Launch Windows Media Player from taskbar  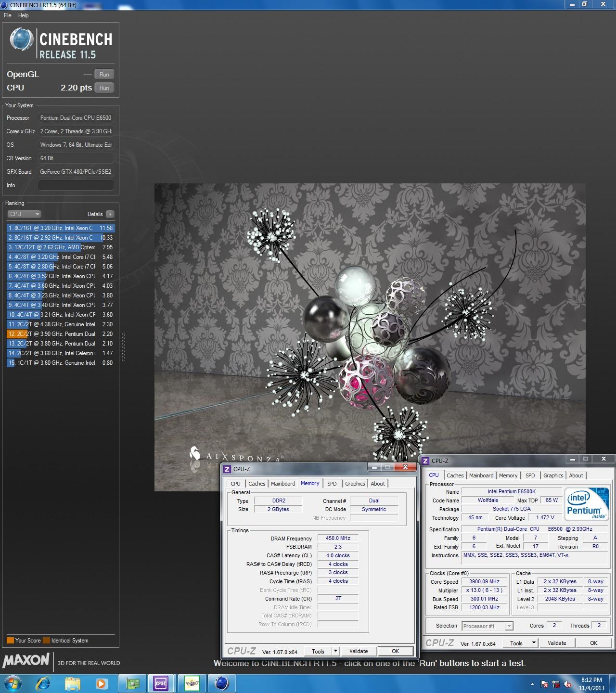(x=101, y=683)
